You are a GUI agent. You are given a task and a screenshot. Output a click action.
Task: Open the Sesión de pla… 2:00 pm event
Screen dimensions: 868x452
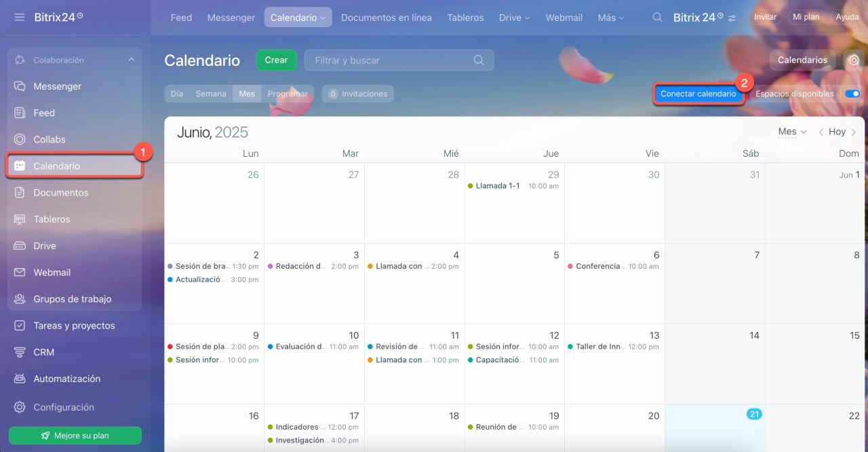(214, 347)
